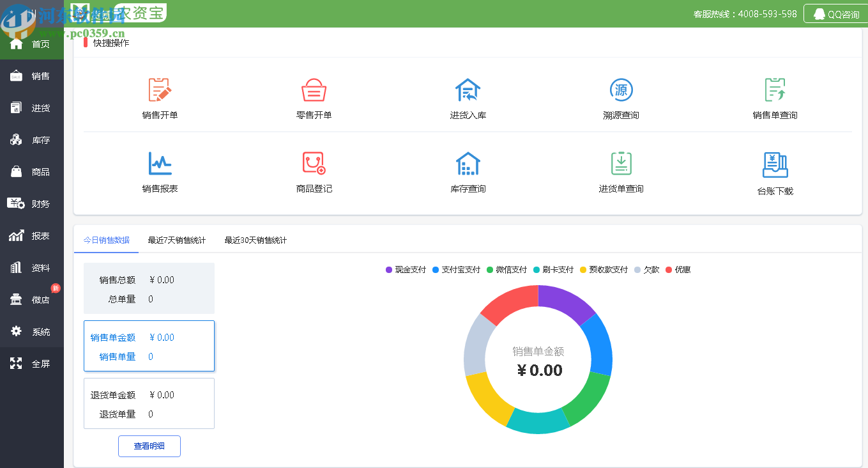The width and height of the screenshot is (868, 468).
Task: Open the 微店 micro-shop menu label
Action: [41, 300]
